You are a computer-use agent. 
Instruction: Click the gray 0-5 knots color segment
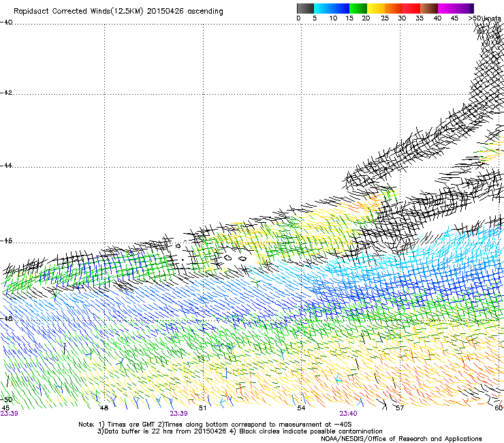[x=305, y=8]
